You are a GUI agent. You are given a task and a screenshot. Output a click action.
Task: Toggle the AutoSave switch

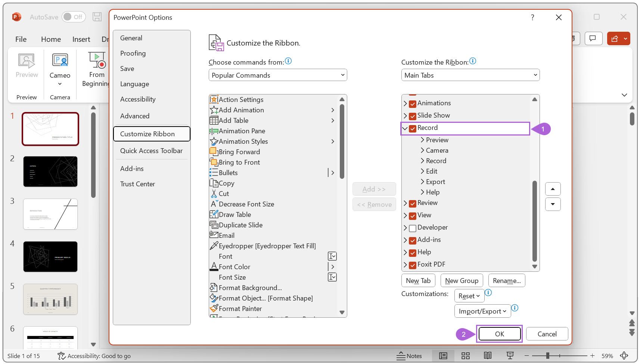(74, 17)
